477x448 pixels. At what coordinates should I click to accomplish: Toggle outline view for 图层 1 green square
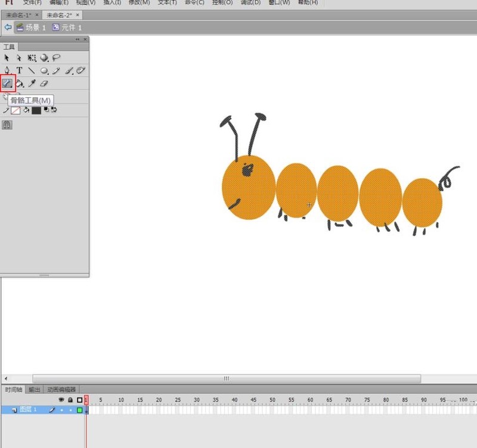pyautogui.click(x=80, y=410)
